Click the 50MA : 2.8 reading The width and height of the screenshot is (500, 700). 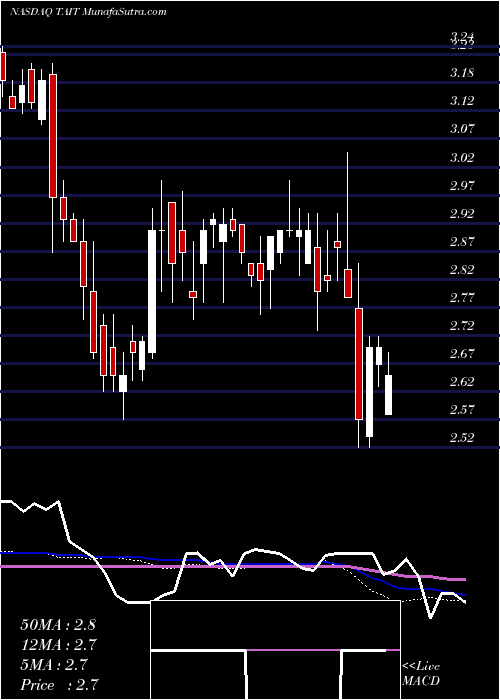click(58, 625)
